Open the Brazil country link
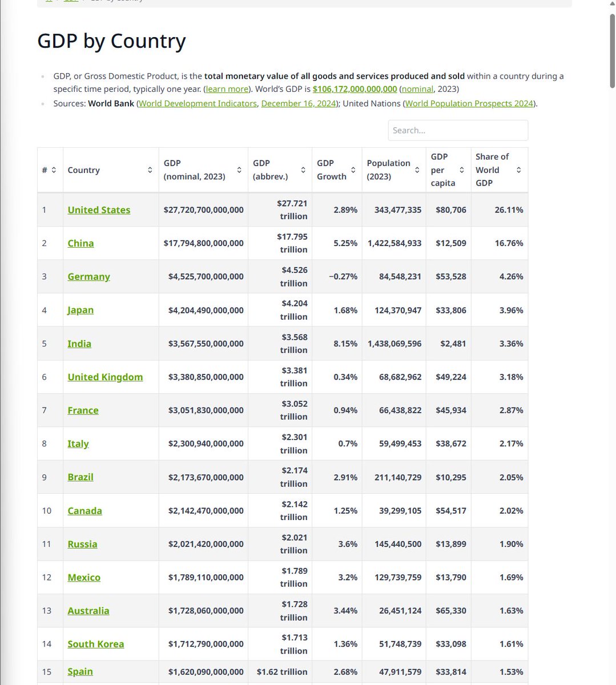 click(80, 477)
